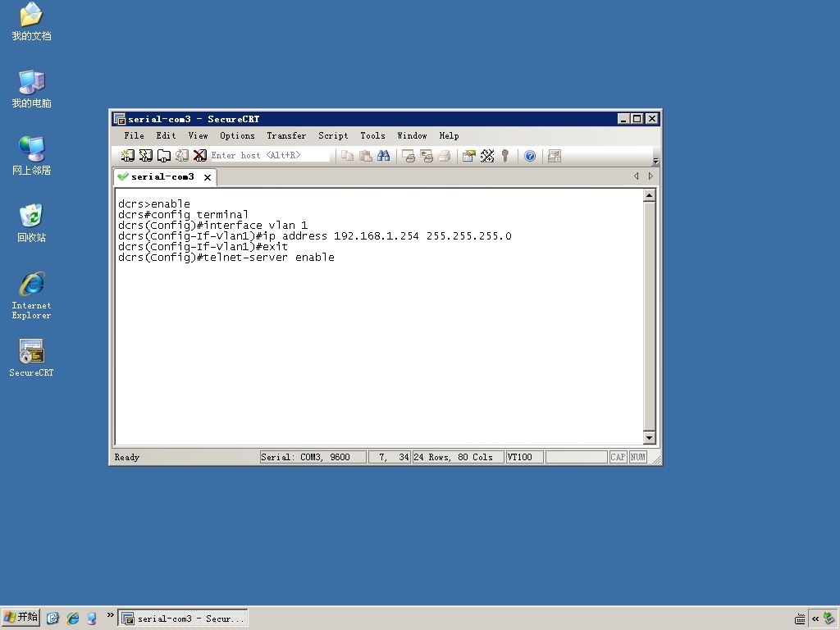This screenshot has height=630, width=840.
Task: Open the Transfer menu
Action: point(286,135)
